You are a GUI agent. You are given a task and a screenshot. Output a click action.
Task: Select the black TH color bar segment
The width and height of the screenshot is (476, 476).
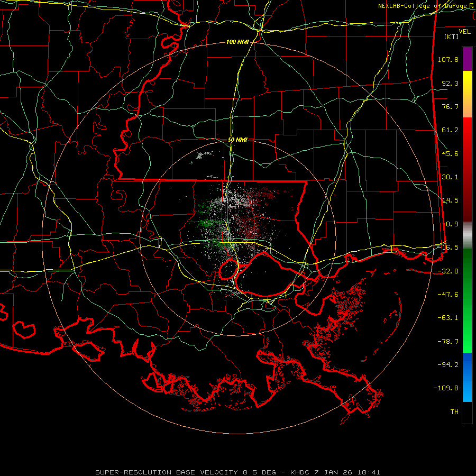tap(467, 413)
